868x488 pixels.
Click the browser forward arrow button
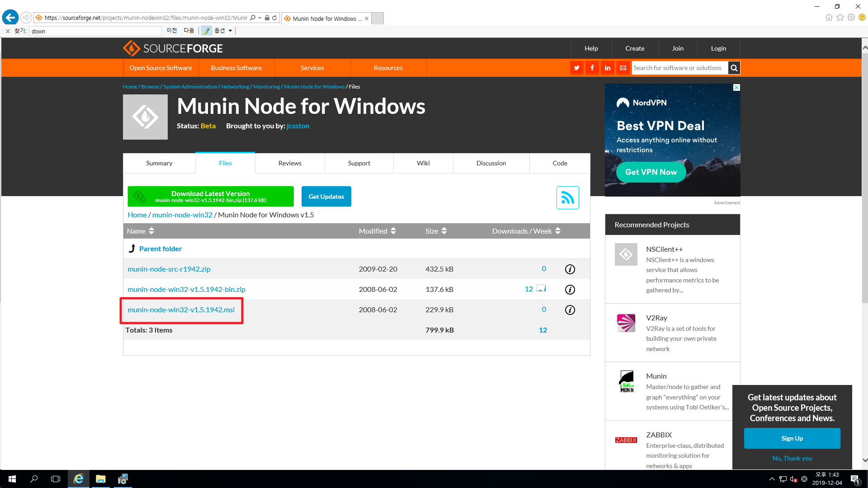click(26, 18)
